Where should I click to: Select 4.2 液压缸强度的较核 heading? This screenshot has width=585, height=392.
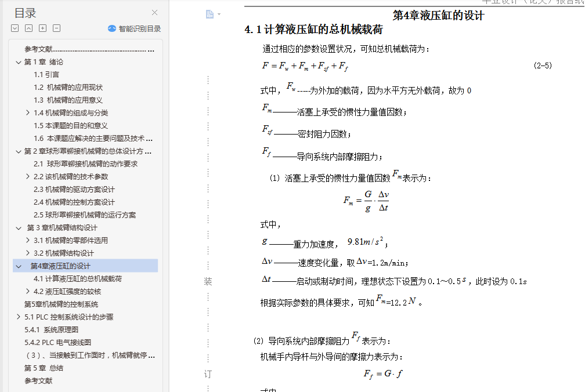67,292
